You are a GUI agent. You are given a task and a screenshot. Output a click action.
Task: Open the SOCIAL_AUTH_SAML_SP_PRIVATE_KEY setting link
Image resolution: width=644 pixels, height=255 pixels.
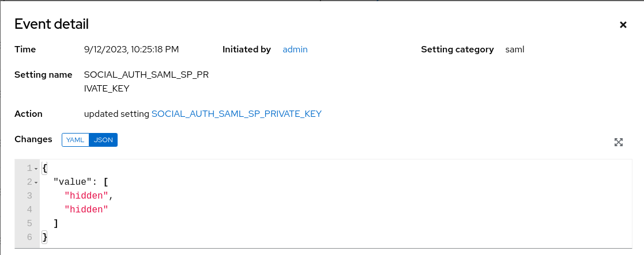point(236,114)
